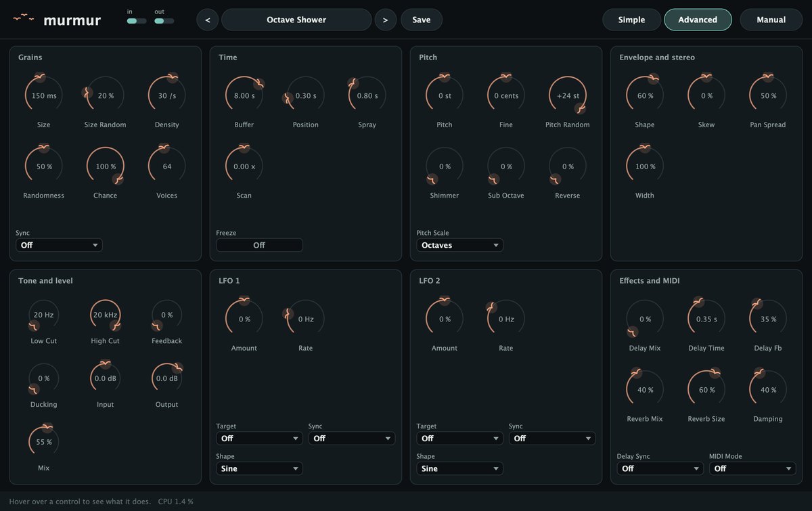Click the Reverb Size knob

click(706, 390)
